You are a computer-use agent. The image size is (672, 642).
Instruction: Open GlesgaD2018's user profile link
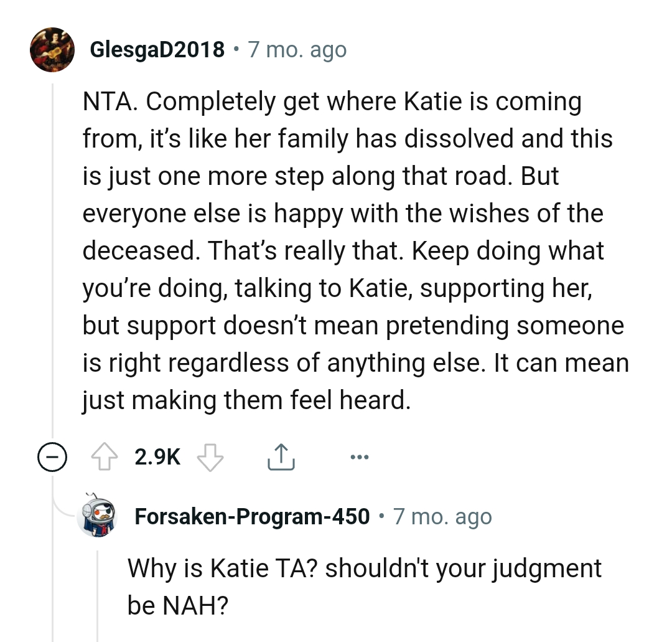pos(157,50)
